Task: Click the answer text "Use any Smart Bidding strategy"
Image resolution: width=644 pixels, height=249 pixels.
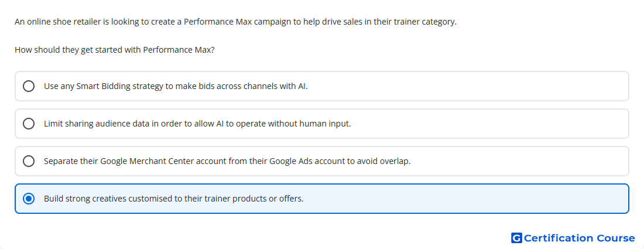Action: coord(103,86)
